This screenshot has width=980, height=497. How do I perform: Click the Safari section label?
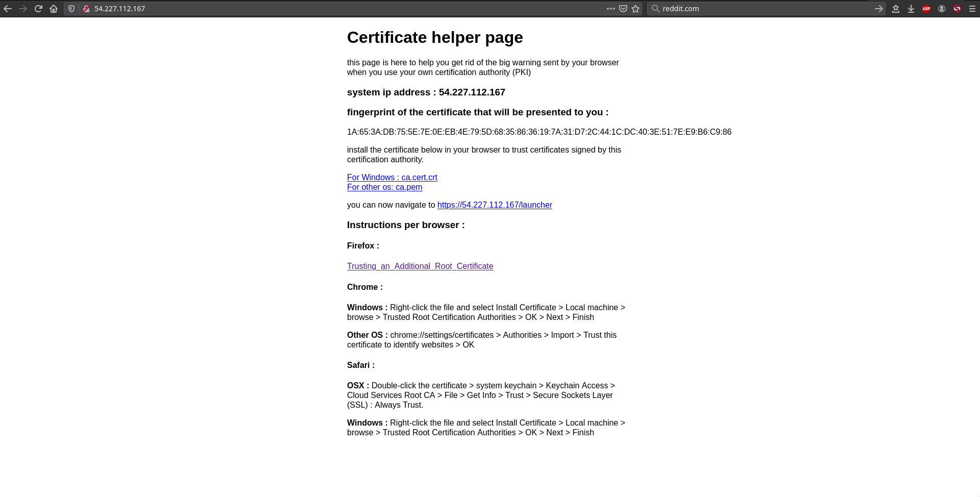pyautogui.click(x=361, y=365)
